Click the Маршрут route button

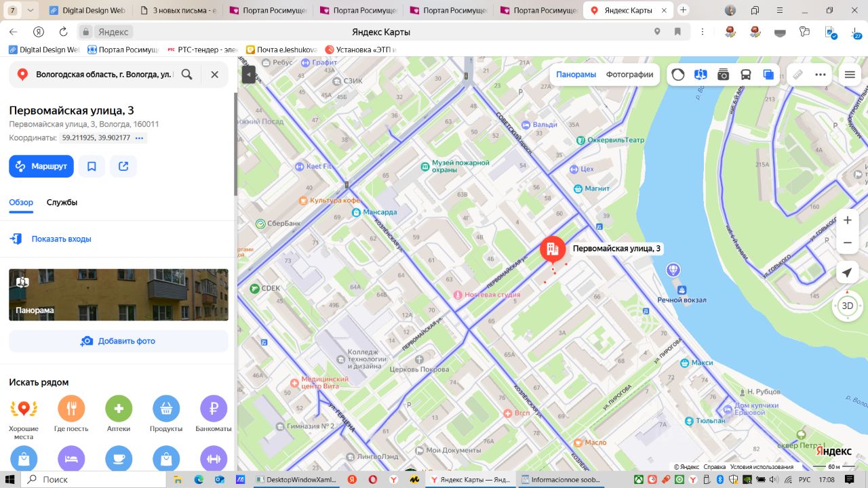41,166
